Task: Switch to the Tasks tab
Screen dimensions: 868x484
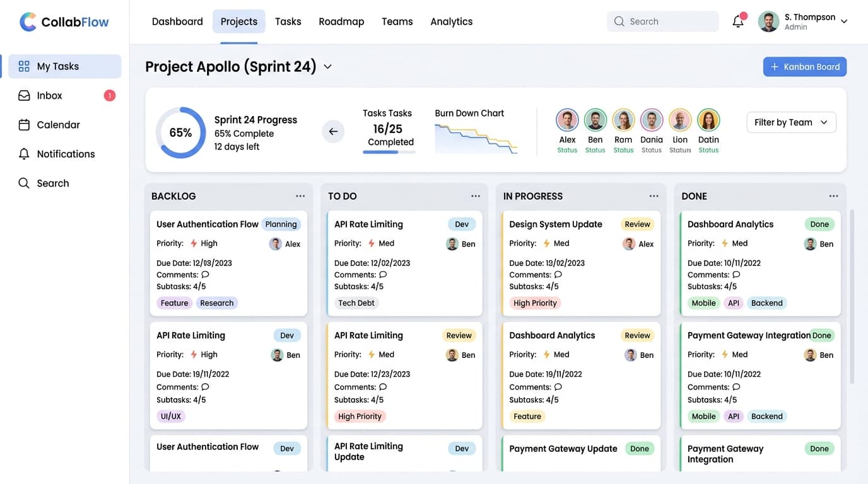Action: coord(288,21)
